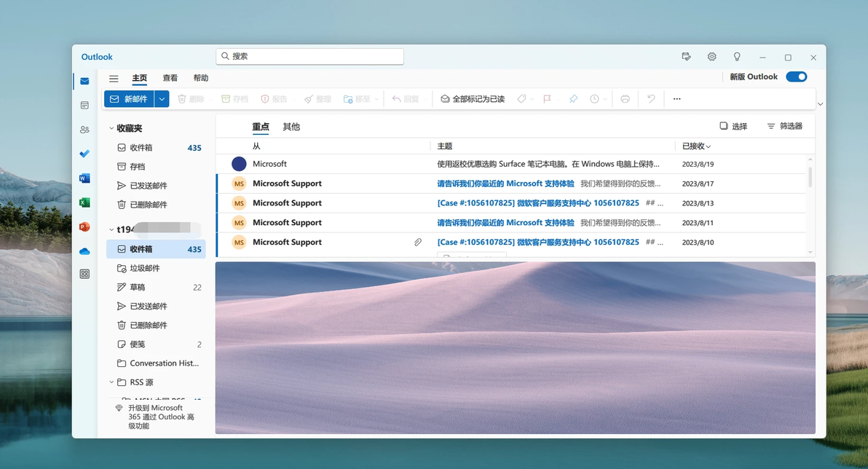868x469 pixels.
Task: Open the categorize tag dropdown arrow
Action: pyautogui.click(x=532, y=99)
